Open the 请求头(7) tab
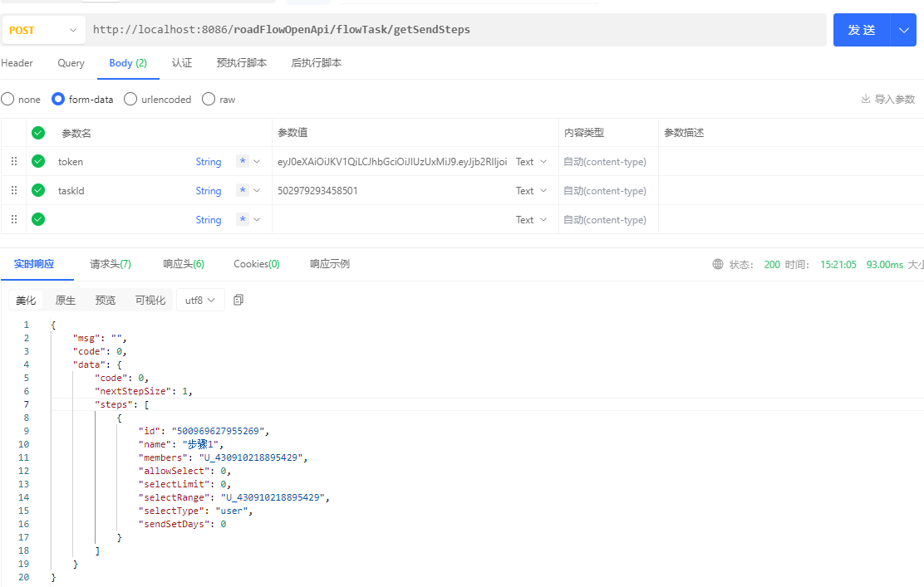 point(111,264)
